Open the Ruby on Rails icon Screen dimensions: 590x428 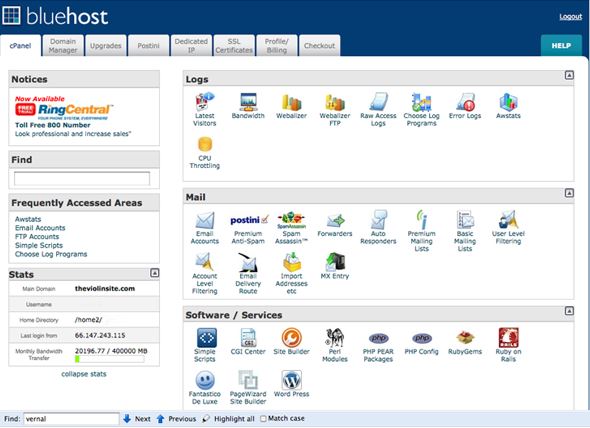point(508,338)
